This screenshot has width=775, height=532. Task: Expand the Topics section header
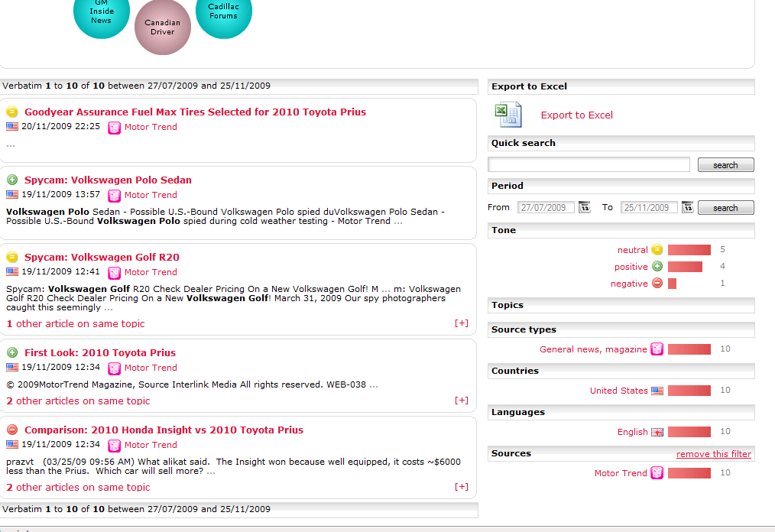pos(621,305)
